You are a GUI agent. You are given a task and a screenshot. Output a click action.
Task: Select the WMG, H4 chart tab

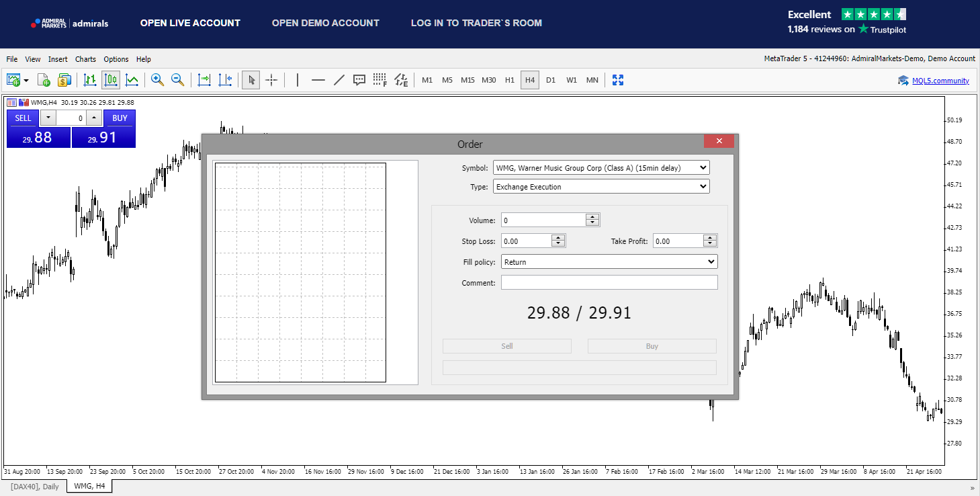pos(89,486)
